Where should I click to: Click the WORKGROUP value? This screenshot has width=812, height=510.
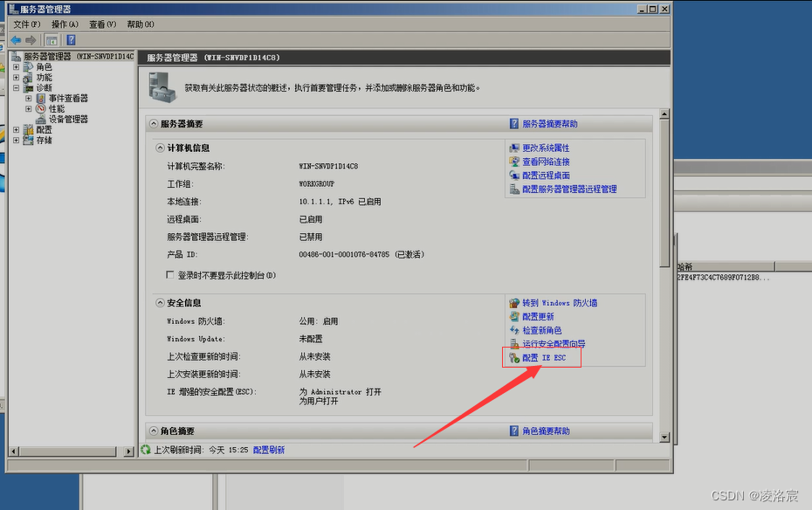(x=316, y=183)
